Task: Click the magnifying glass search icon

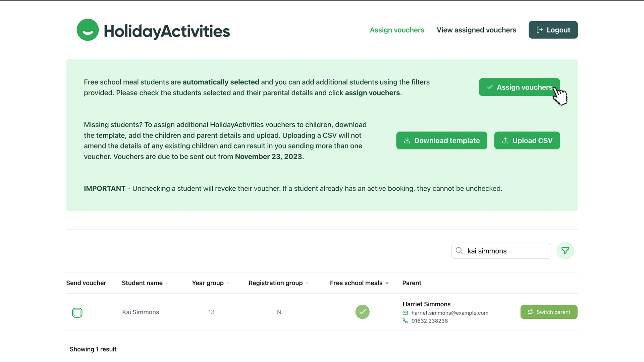Action: pyautogui.click(x=459, y=251)
